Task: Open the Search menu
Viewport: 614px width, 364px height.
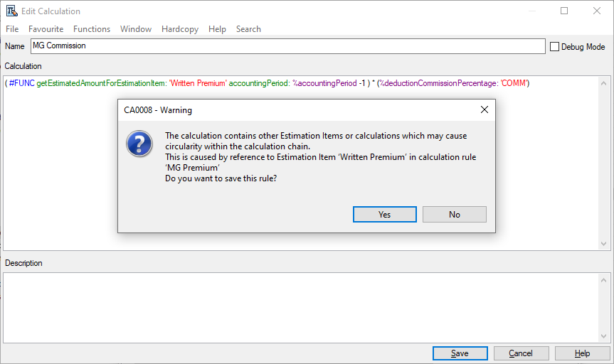Action: (x=248, y=29)
